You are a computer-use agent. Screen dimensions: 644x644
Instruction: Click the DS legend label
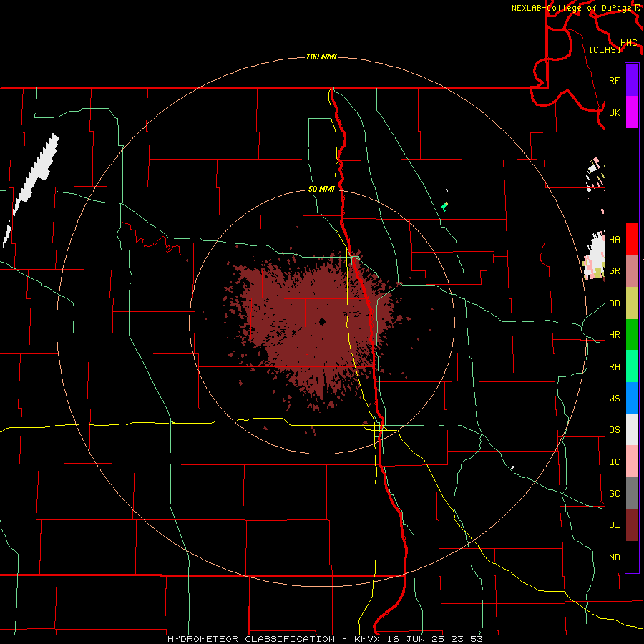point(614,429)
